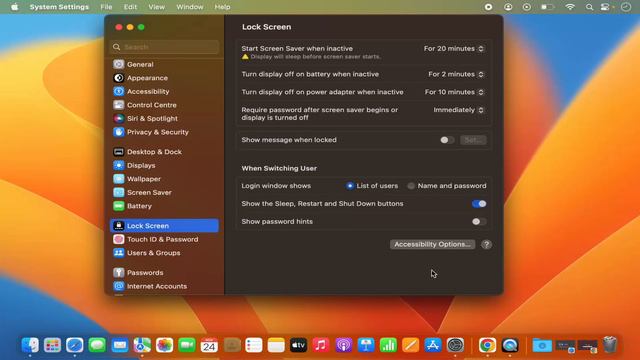Go to Internet Accounts settings
Image resolution: width=640 pixels, height=360 pixels.
(x=164, y=286)
